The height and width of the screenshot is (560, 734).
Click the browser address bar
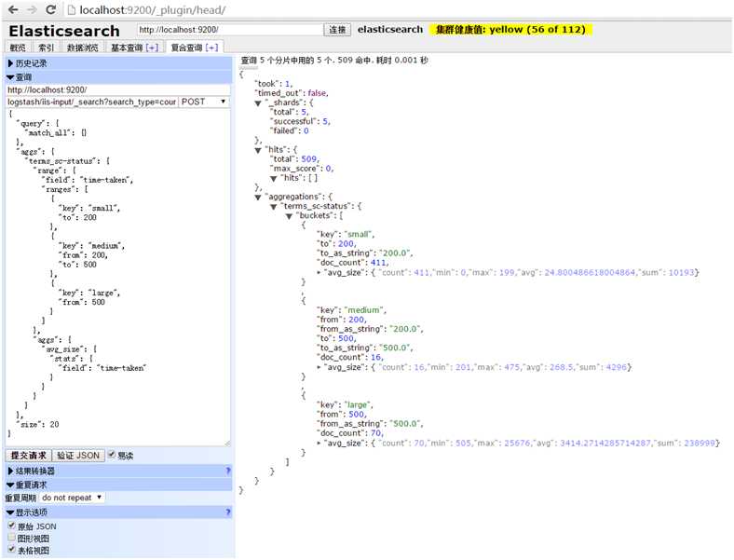coord(398,9)
